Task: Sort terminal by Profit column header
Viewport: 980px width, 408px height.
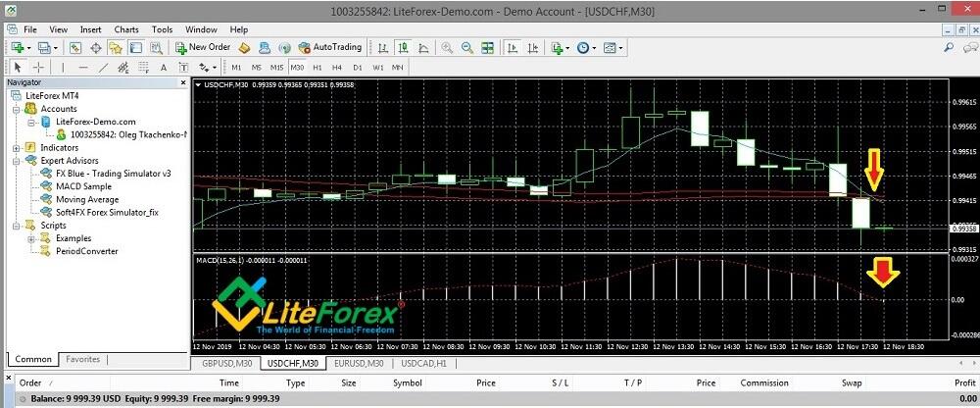Action: [x=965, y=382]
